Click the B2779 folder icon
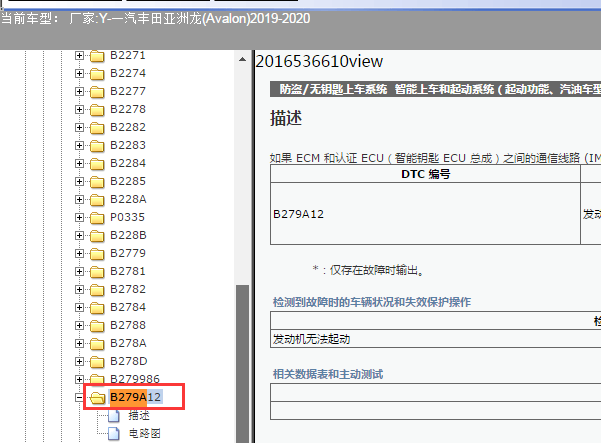Viewport: 601px width, 443px height. [x=97, y=254]
